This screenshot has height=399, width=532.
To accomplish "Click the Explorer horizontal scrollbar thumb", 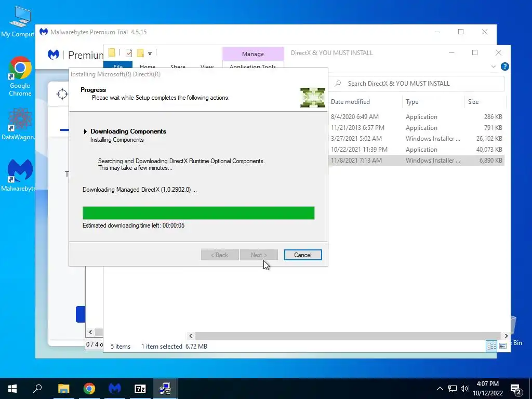I will [x=348, y=336].
